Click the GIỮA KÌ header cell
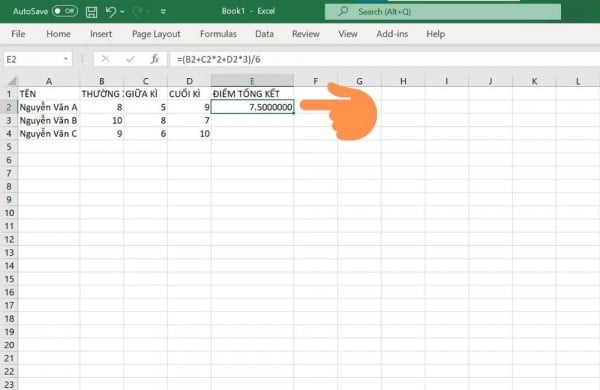600x390 pixels. click(x=145, y=94)
